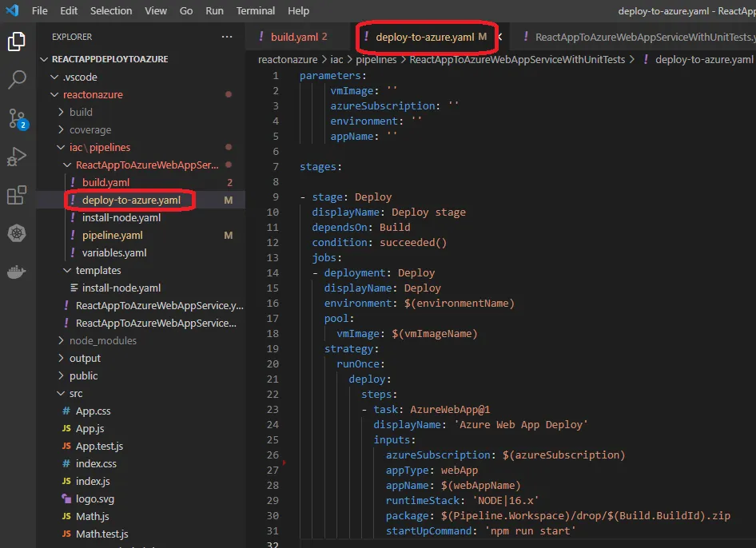Open the Search view icon
This screenshot has width=756, height=548.
(17, 80)
